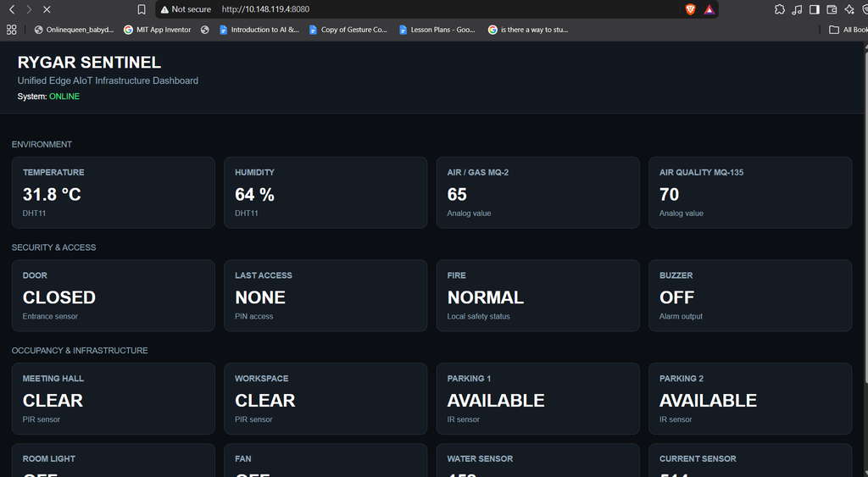Image resolution: width=868 pixels, height=477 pixels.
Task: Open the Extensions puzzle icon
Action: pyautogui.click(x=780, y=9)
